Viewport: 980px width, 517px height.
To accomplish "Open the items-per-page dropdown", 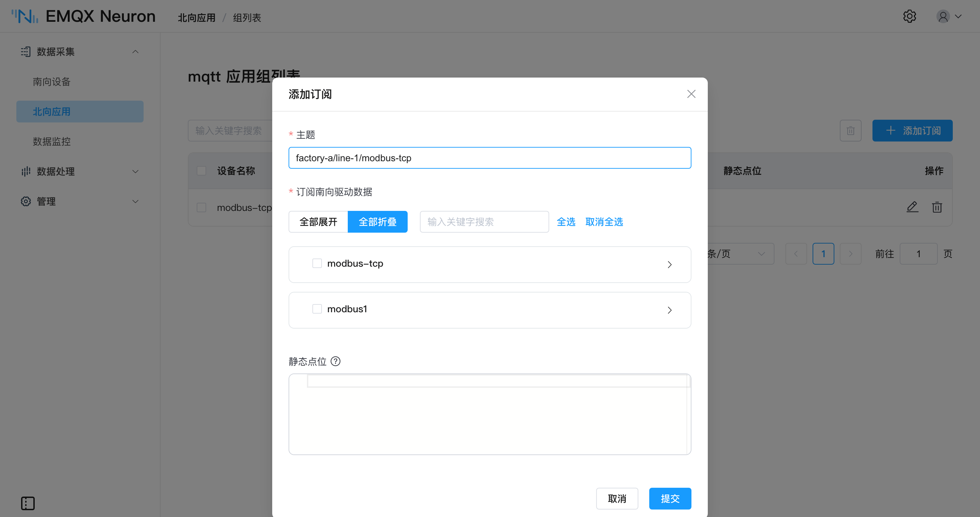I will click(740, 253).
